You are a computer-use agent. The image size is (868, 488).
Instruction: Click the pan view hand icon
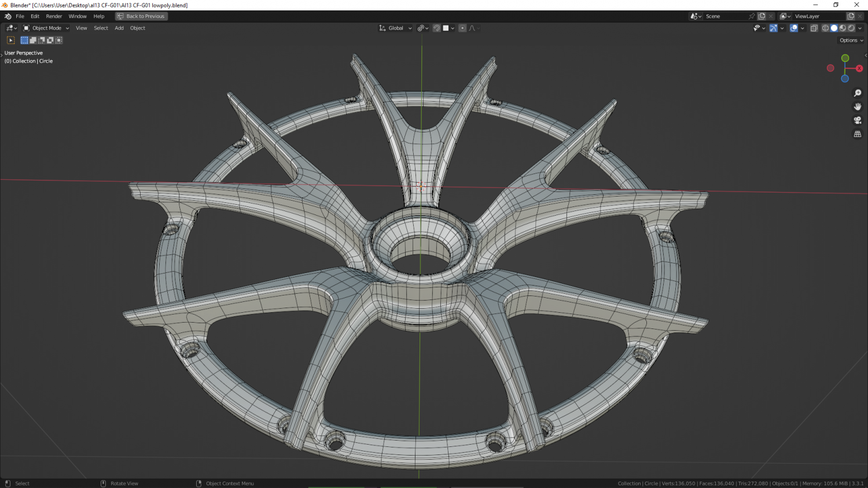pyautogui.click(x=858, y=106)
